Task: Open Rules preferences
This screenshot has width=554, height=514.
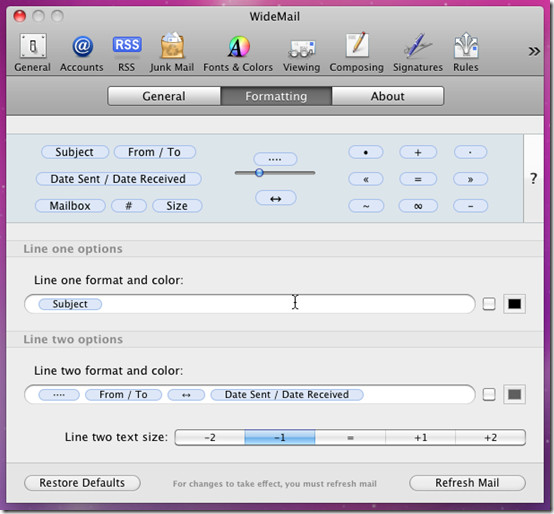Action: 466,52
